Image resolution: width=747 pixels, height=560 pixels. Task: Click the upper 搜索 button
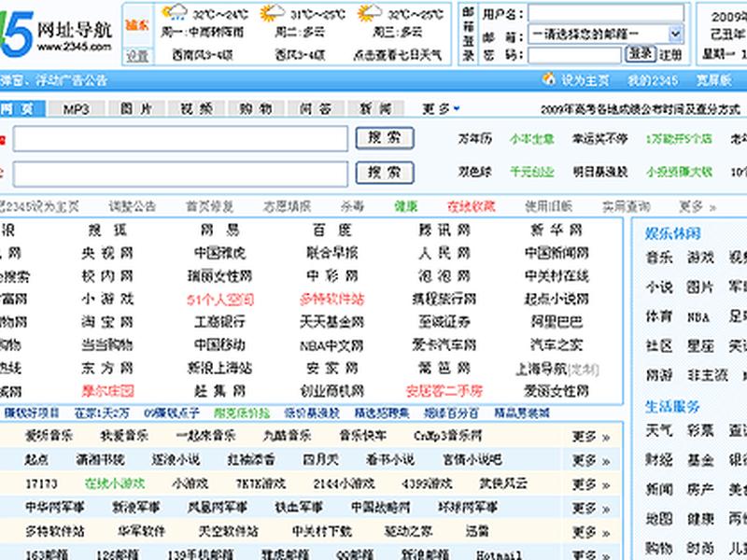(385, 138)
